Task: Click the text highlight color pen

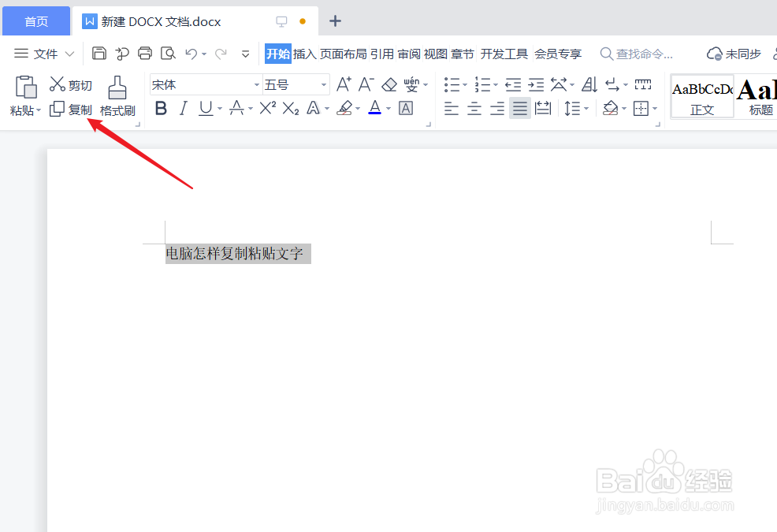Action: coord(344,108)
